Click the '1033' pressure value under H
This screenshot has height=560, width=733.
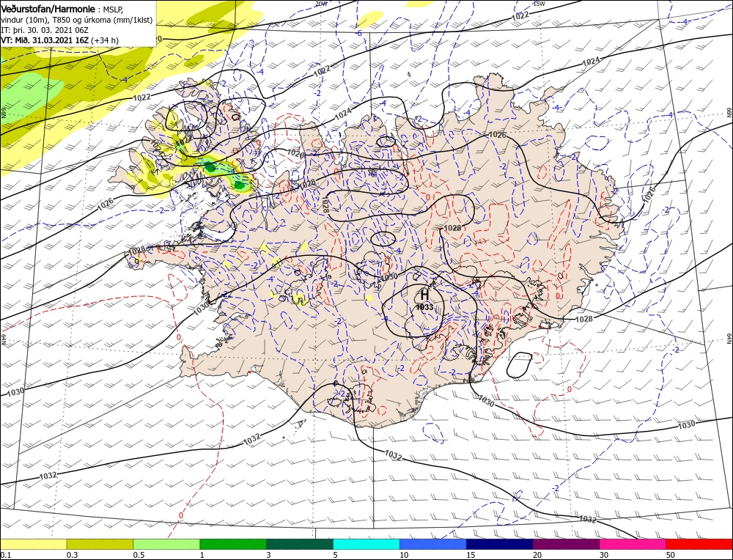[425, 307]
